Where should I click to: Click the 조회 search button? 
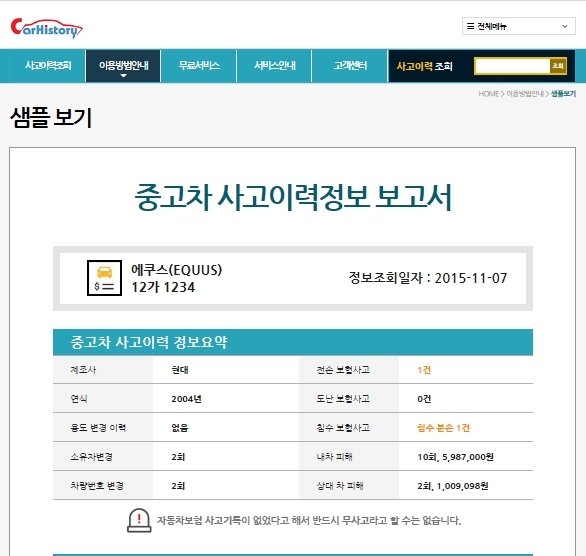558,66
